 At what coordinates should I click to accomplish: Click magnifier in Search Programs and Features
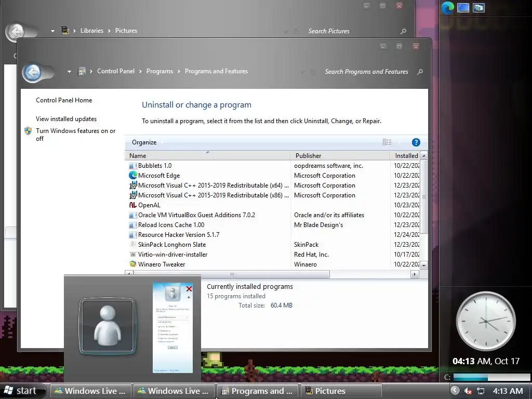(420, 72)
